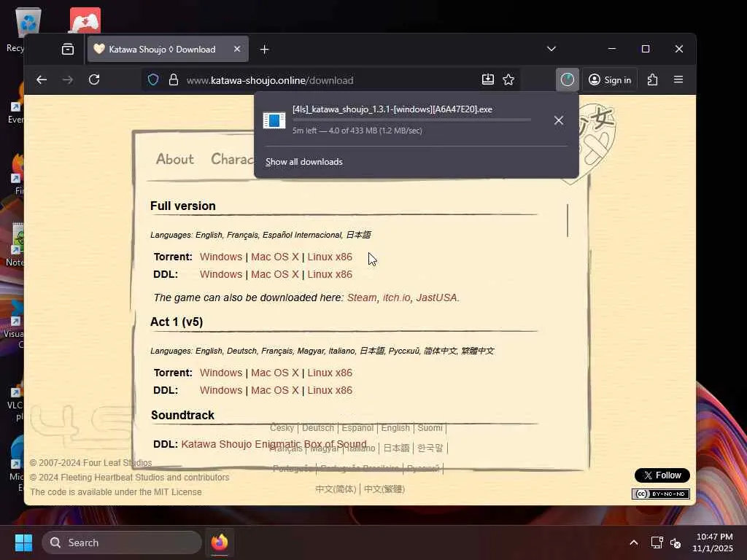This screenshot has width=747, height=560.
Task: Click the Creative Commons BY-NC-ND badge
Action: coord(660,494)
